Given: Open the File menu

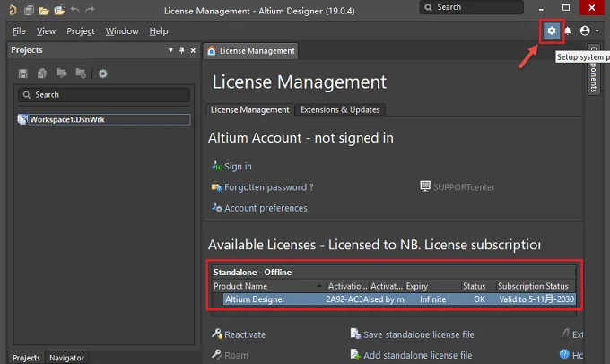Looking at the screenshot, I should click(x=19, y=31).
